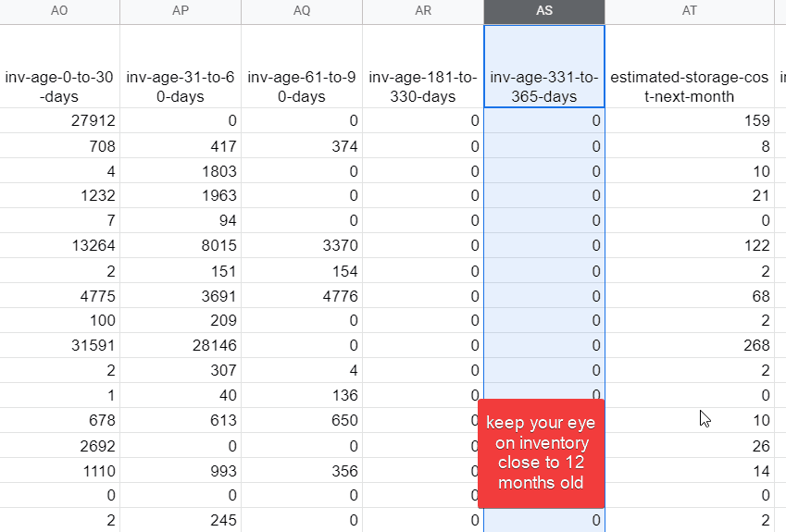This screenshot has height=532, width=786.
Task: Select the inv-age-181-to-330-days header cell
Action: pyautogui.click(x=423, y=86)
